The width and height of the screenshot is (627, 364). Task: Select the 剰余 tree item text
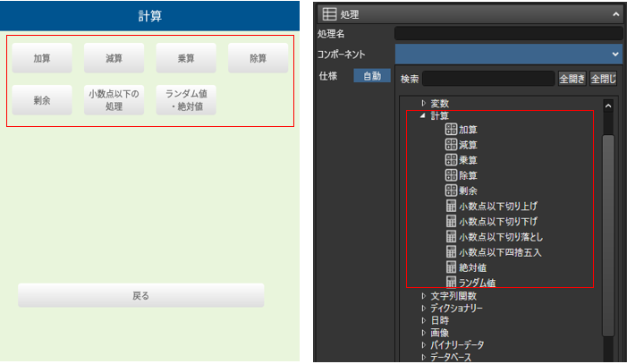[468, 190]
